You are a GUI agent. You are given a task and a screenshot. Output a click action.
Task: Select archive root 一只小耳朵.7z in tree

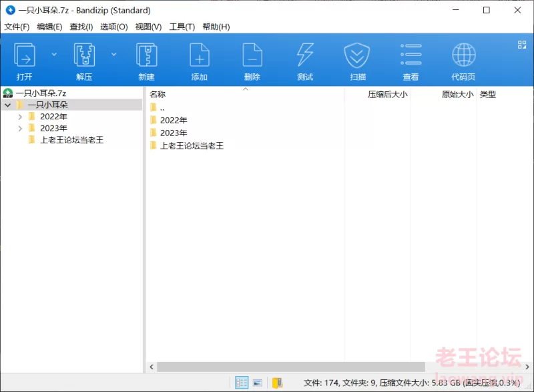[41, 93]
